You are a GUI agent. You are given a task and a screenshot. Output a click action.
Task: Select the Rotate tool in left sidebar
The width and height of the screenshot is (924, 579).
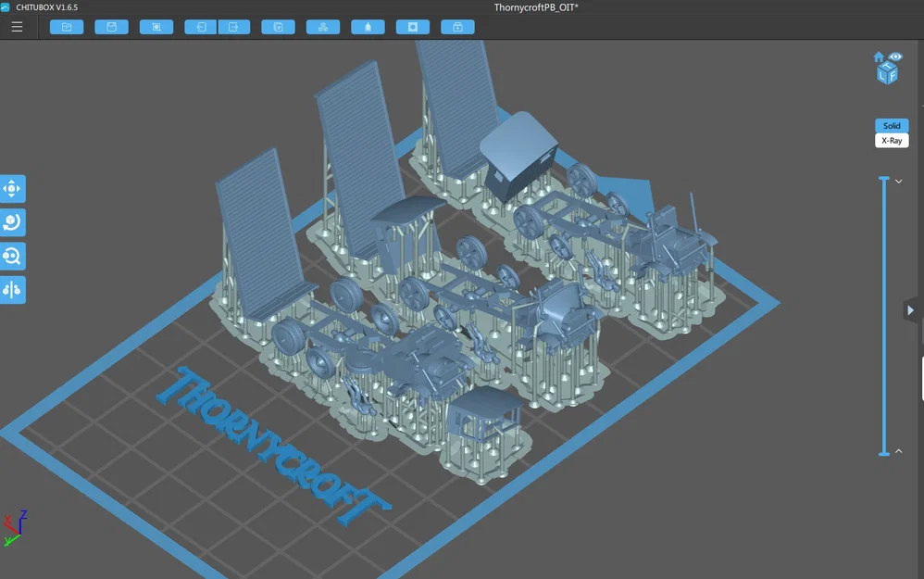click(12, 222)
